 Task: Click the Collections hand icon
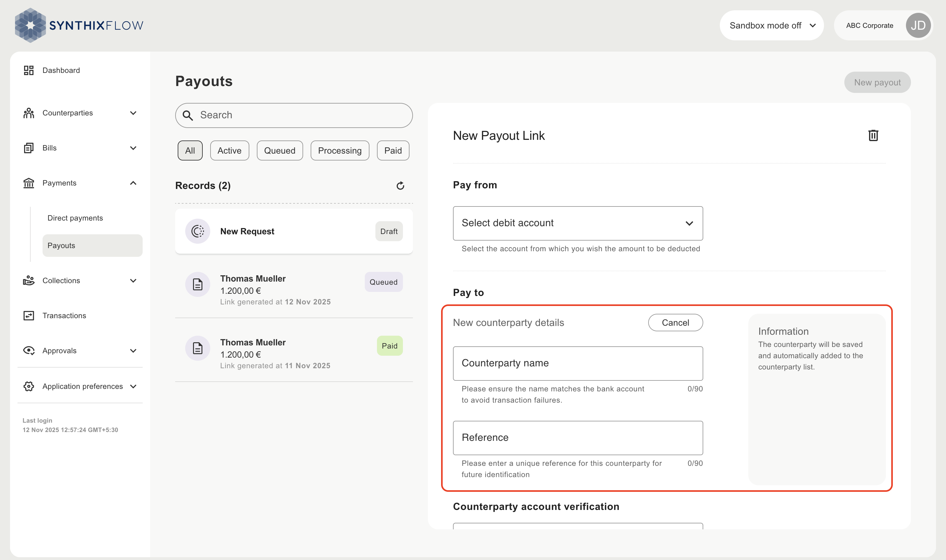point(29,280)
